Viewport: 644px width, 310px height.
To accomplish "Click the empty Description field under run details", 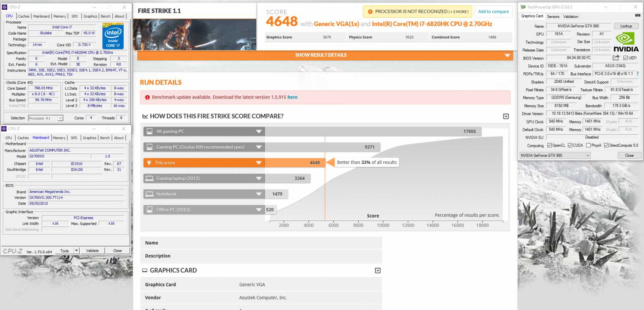I will 261,256.
